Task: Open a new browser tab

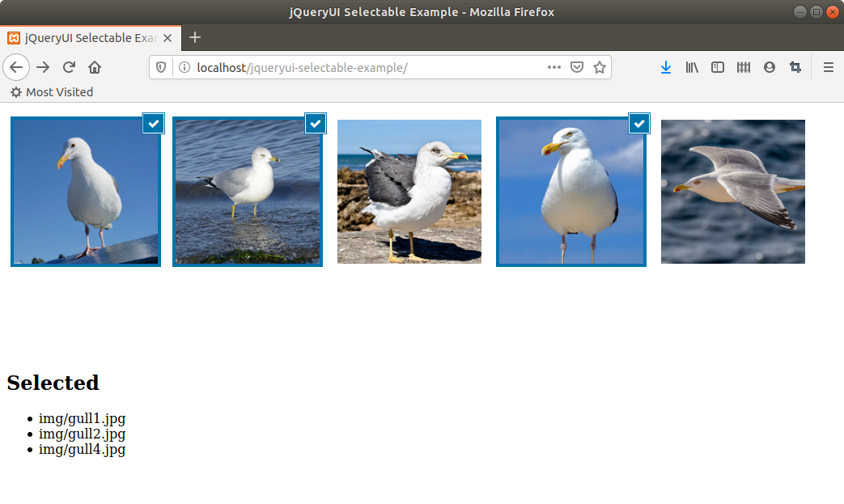Action: [194, 37]
